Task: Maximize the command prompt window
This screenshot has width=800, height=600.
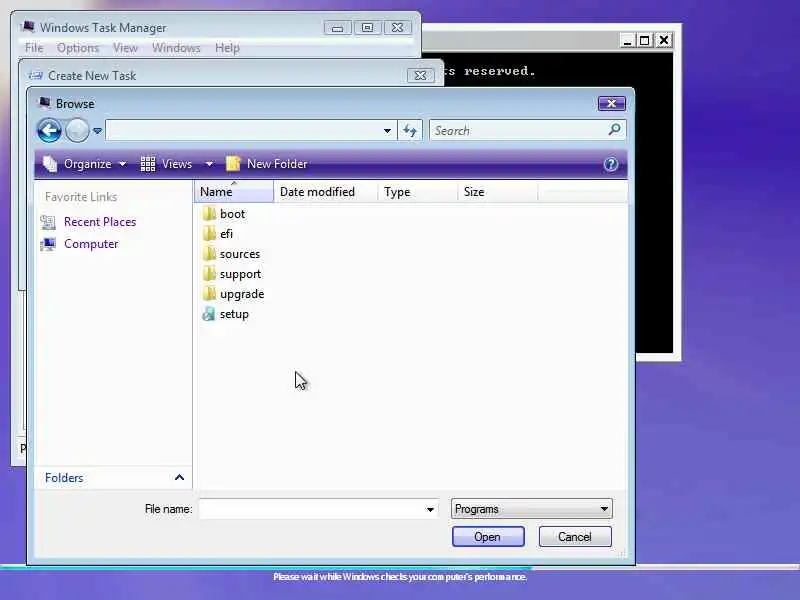Action: click(645, 40)
